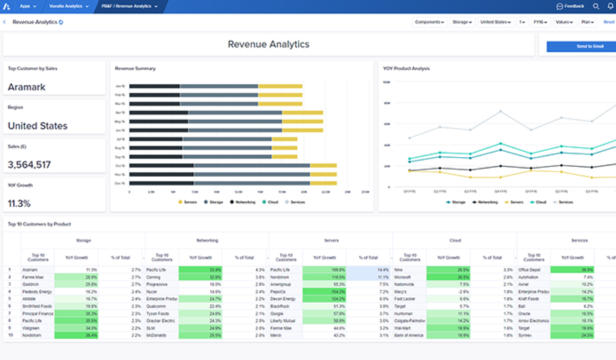Image resolution: width=616 pixels, height=360 pixels.
Task: Select Office Depot in Services customers
Action: 530,270
